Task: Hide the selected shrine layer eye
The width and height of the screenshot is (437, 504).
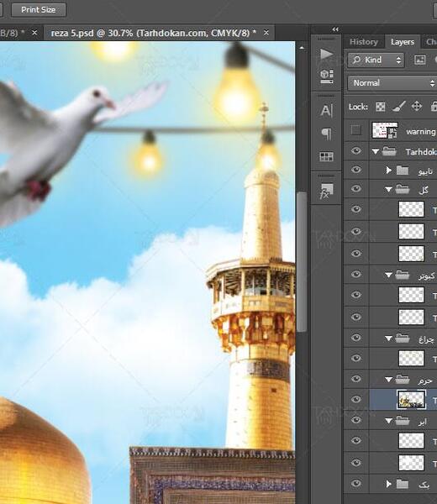Action: pyautogui.click(x=356, y=400)
